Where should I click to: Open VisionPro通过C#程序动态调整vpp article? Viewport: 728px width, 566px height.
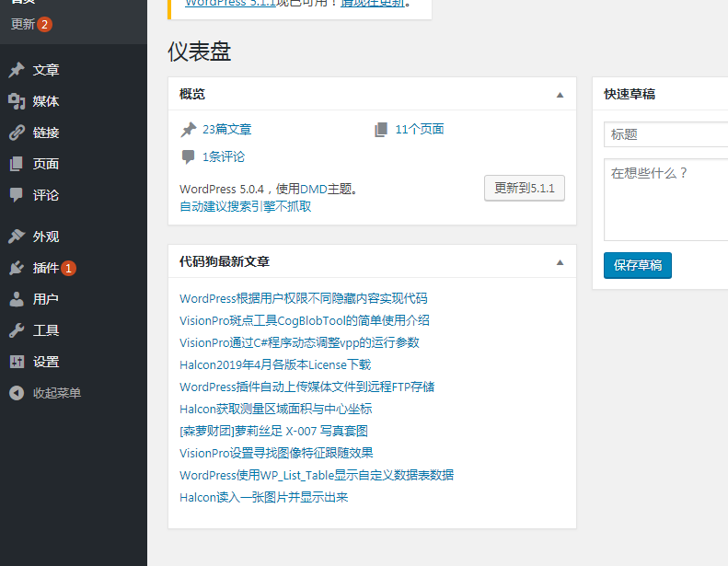tap(299, 343)
